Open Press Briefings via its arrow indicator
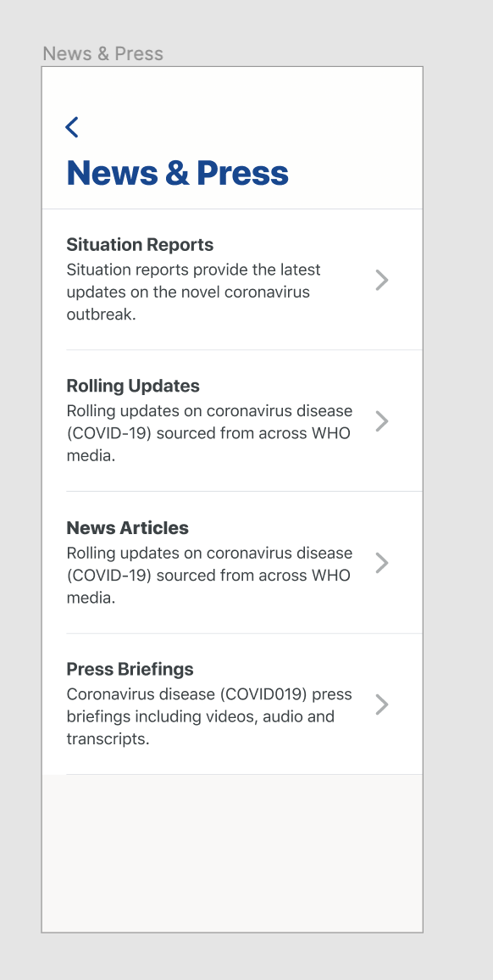Viewport: 493px width, 980px height. click(382, 704)
